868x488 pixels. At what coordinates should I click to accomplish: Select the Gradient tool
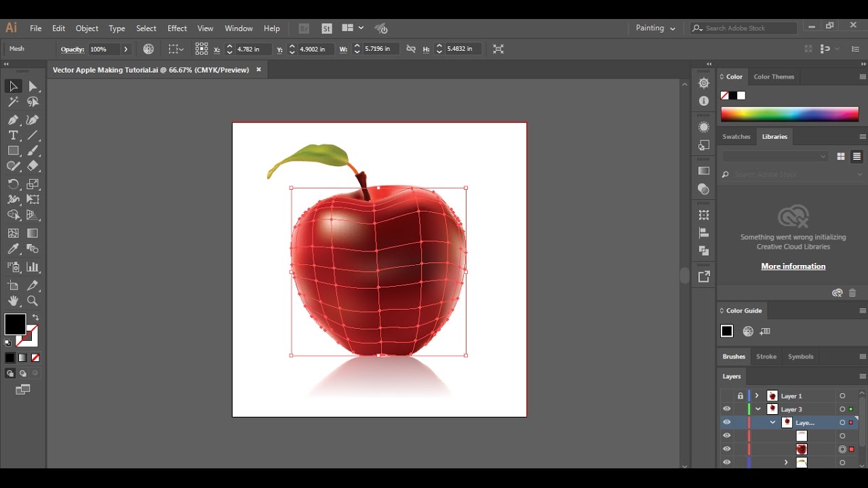(33, 233)
